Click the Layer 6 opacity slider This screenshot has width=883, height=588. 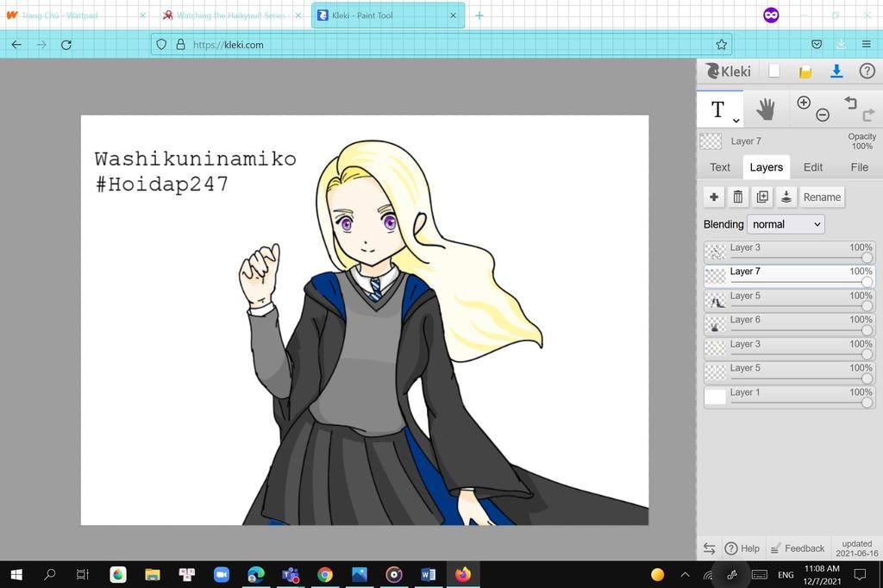(x=801, y=330)
